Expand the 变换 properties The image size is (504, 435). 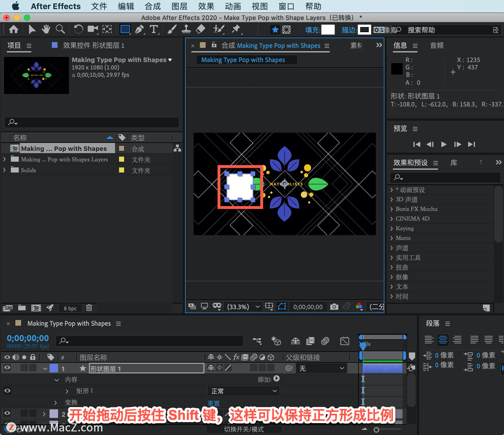tap(56, 403)
